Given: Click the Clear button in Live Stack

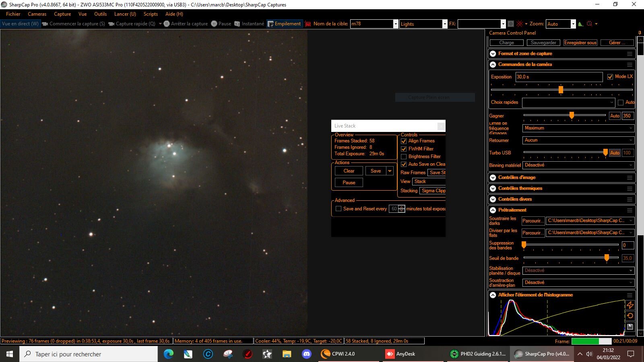Looking at the screenshot, I should point(349,171).
